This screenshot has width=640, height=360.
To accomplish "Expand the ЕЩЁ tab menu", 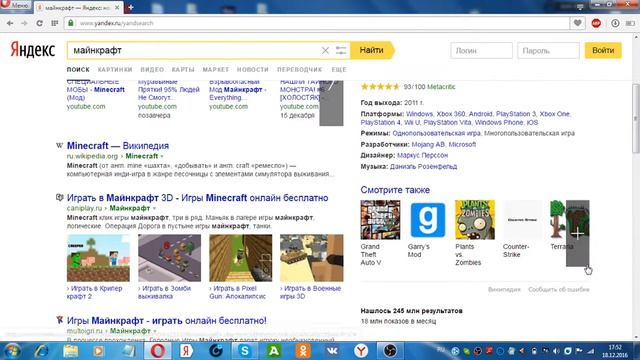I will 339,69.
